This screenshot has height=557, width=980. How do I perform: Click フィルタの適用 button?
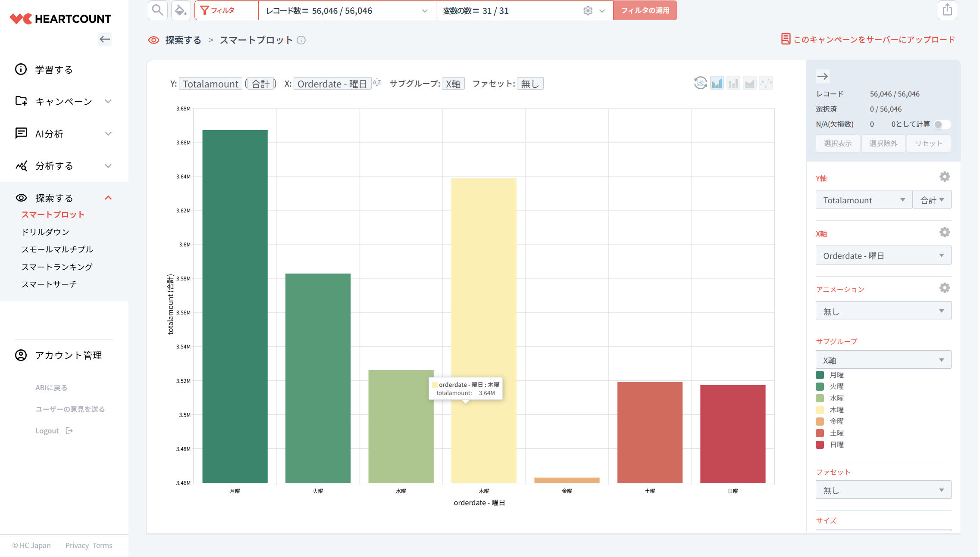coord(645,10)
